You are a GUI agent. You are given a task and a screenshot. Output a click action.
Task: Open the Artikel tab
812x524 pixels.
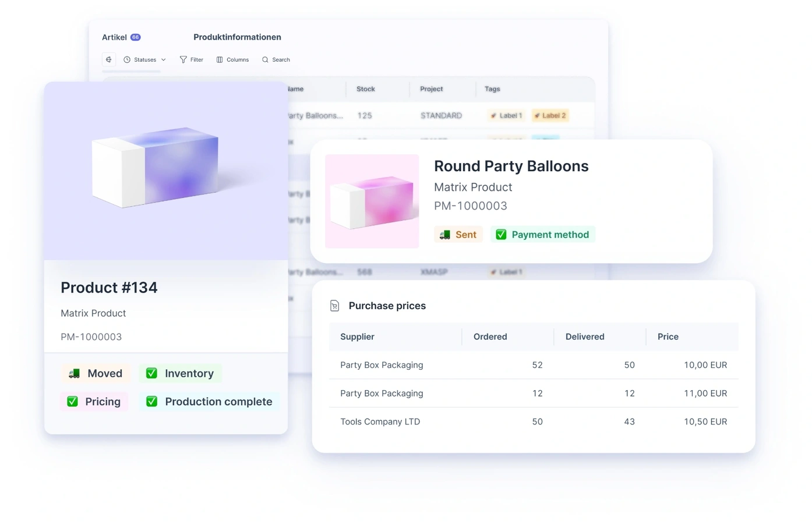coord(115,37)
